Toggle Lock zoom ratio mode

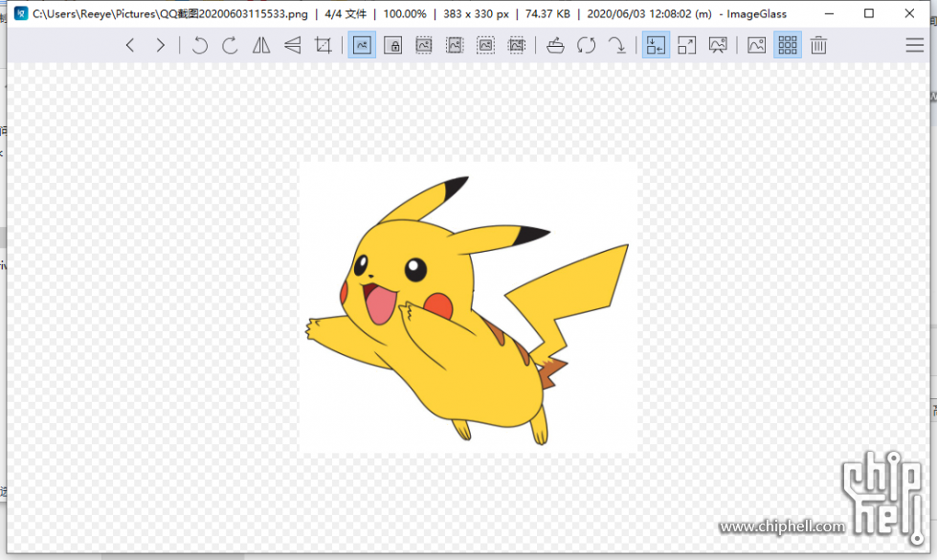pyautogui.click(x=393, y=45)
